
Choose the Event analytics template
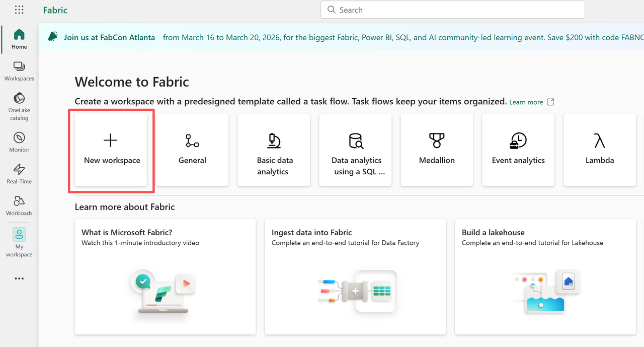click(x=518, y=150)
